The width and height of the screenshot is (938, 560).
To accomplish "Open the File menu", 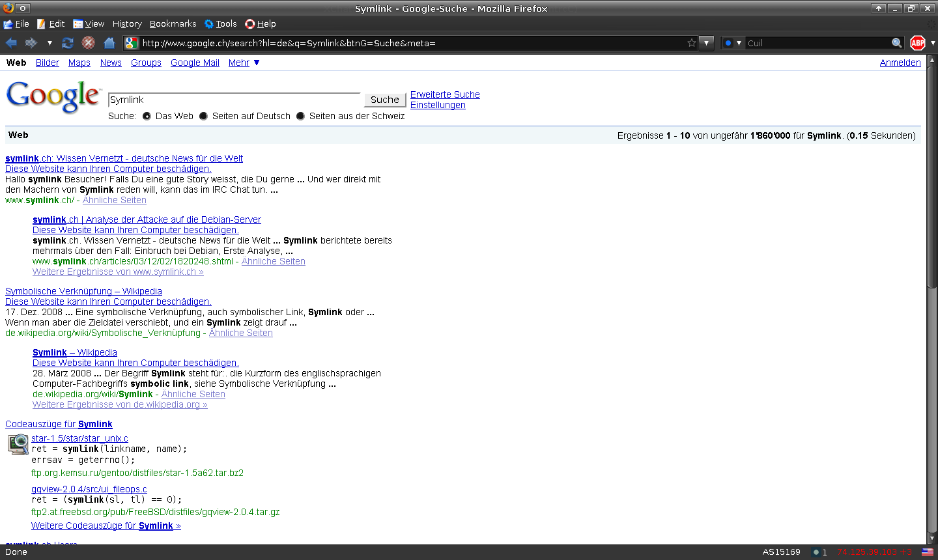I will [16, 24].
